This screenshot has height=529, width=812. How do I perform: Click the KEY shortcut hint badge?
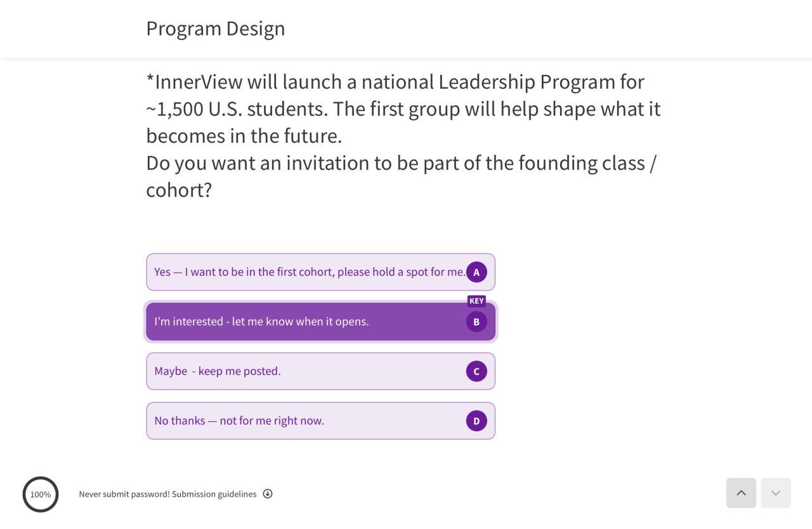pyautogui.click(x=476, y=301)
